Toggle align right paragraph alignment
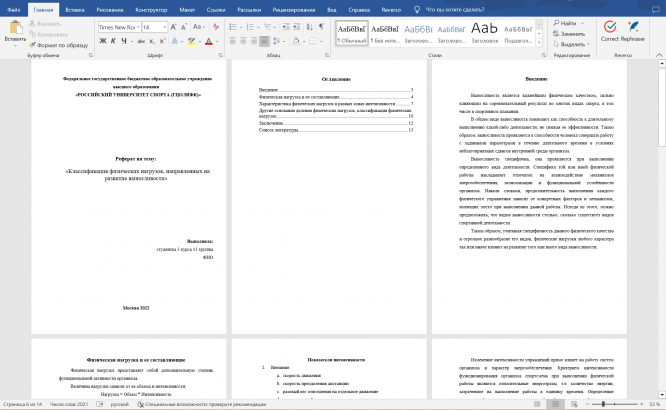This screenshot has height=410, width=666. pos(254,41)
